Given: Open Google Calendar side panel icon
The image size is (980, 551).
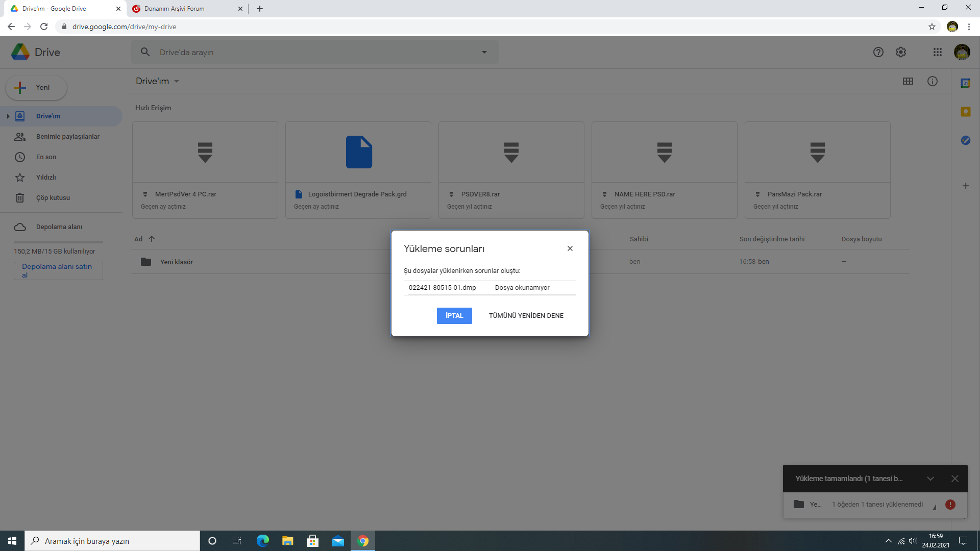Looking at the screenshot, I should (965, 83).
